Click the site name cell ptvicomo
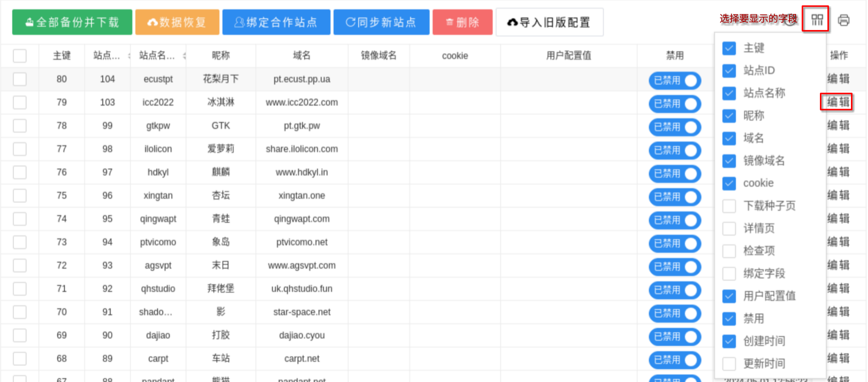 (x=158, y=242)
